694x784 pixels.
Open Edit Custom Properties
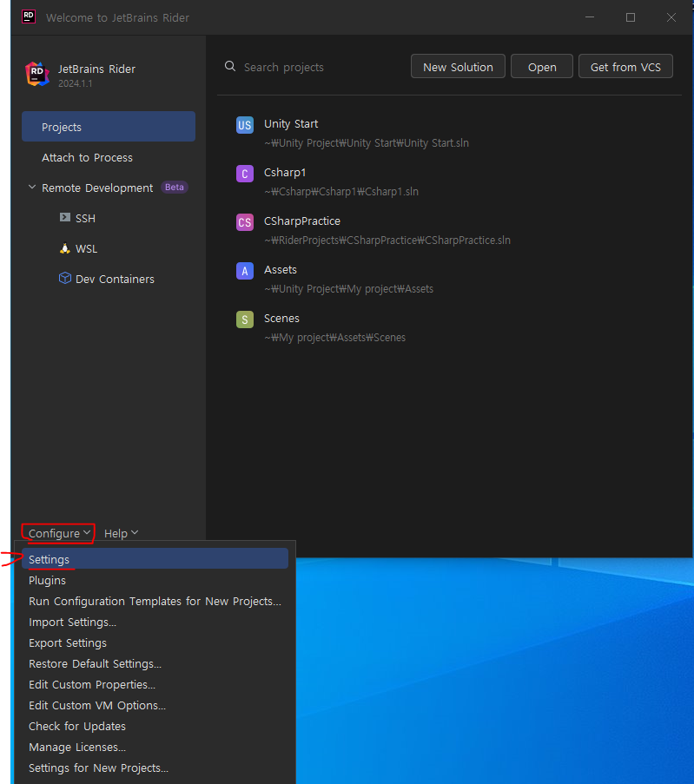point(155,684)
